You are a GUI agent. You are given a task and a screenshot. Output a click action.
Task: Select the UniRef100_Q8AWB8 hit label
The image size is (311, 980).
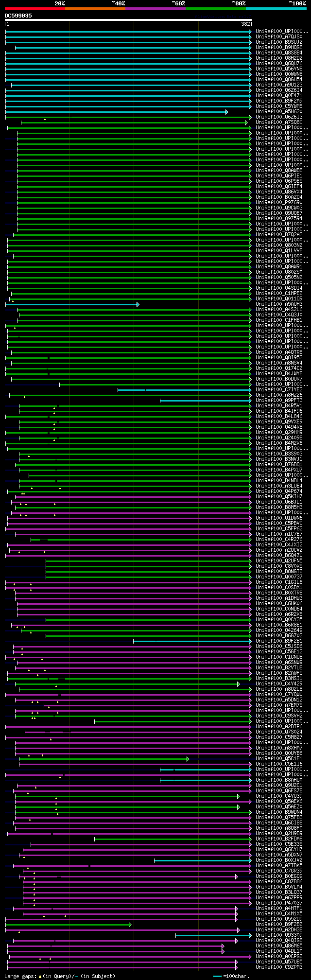(279, 170)
